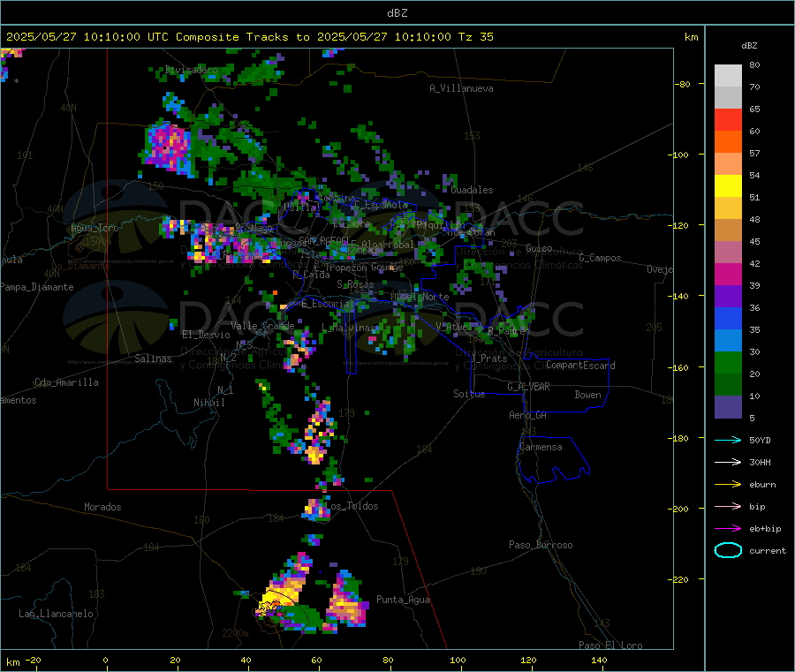
Task: Click the L_Malvinas map label
Action: tap(348, 328)
